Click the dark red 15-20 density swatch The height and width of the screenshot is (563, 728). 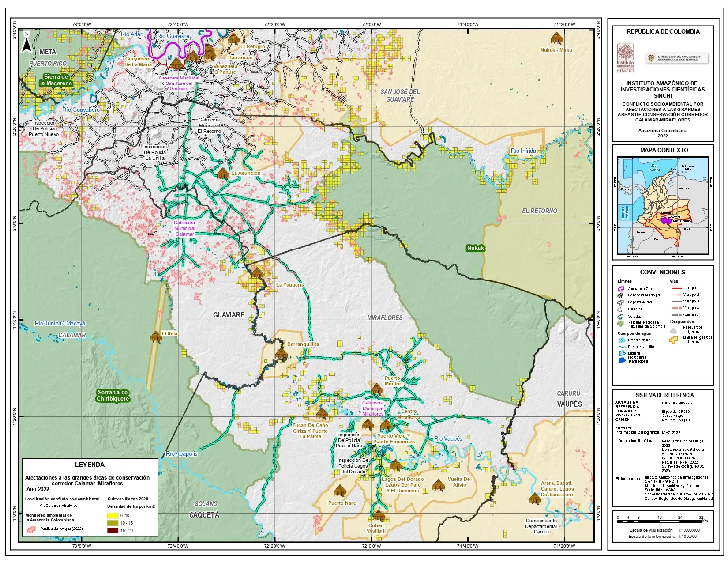coord(113,530)
